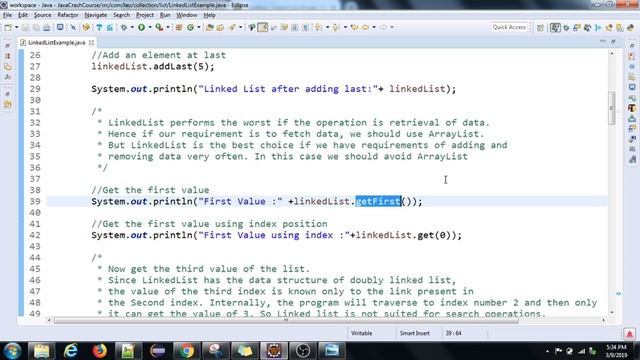Open the Search menu
640x360 pixels.
coord(121,15)
